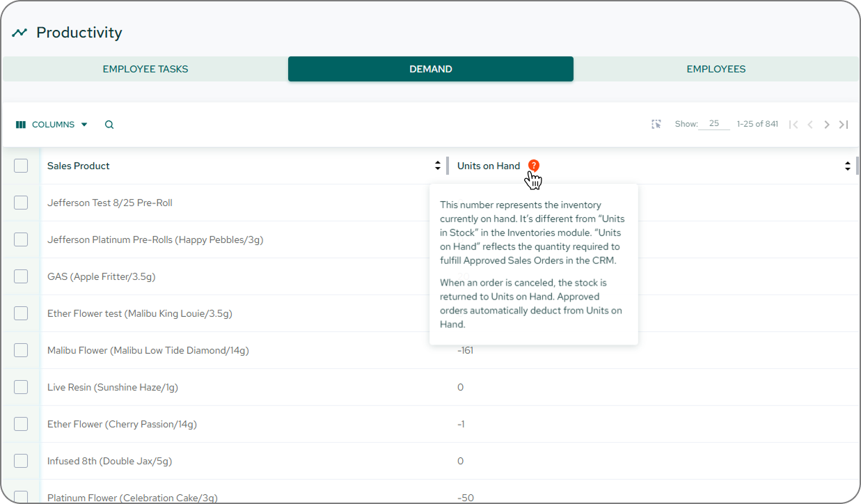Click the orange Units on Hand help icon
Image resolution: width=861 pixels, height=504 pixels.
534,166
